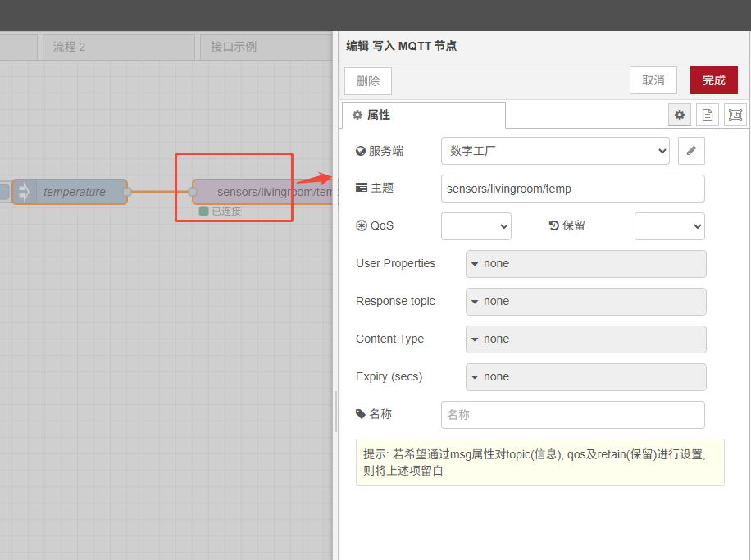Open the QoS dropdown
This screenshot has width=751, height=560.
tap(476, 225)
